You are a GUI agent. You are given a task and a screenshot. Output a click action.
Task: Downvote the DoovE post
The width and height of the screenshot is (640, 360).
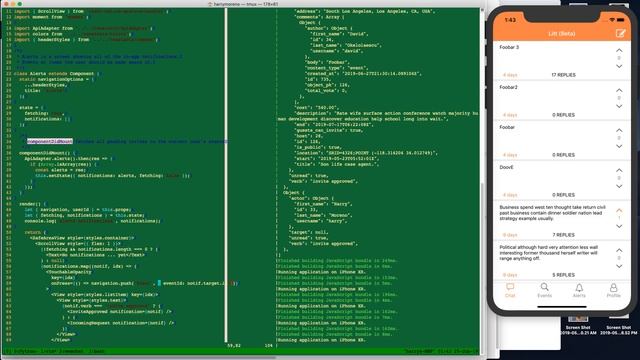pos(619,186)
